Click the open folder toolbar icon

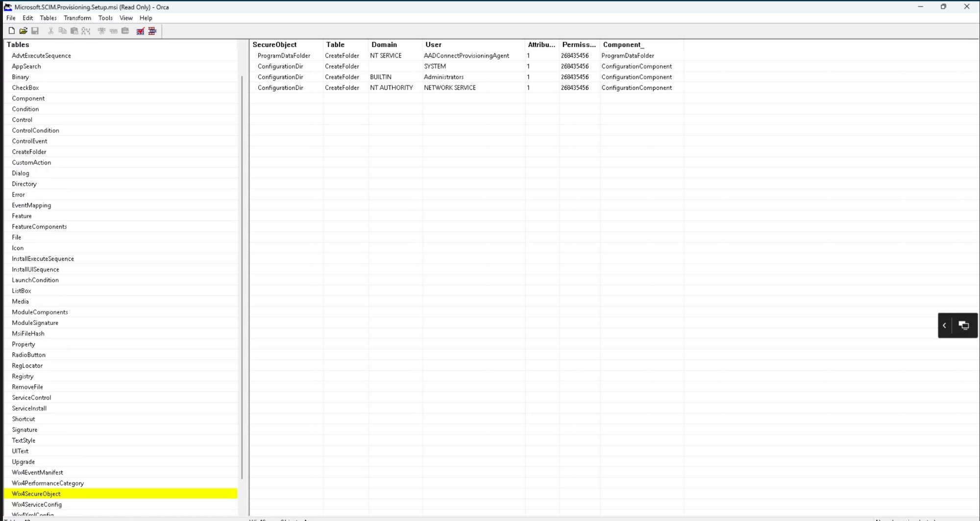(23, 31)
